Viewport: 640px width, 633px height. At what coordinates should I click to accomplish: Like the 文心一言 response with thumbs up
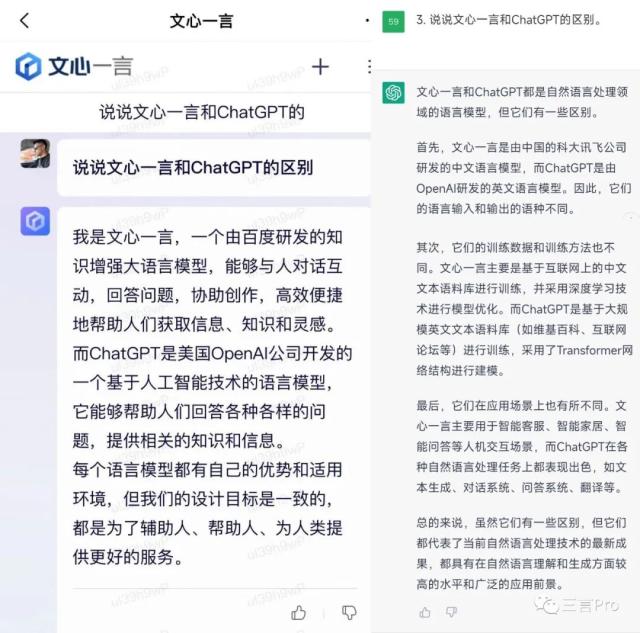point(298,612)
